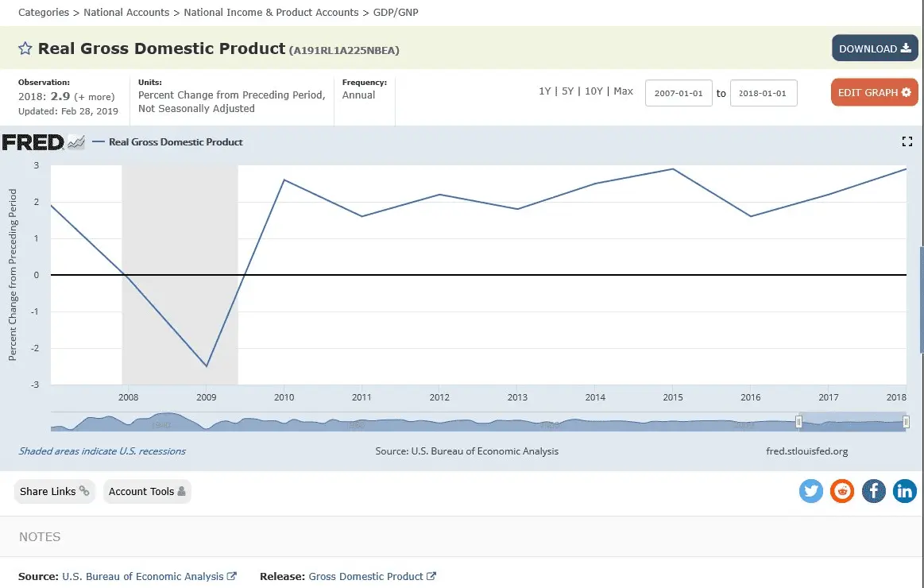Click the fullscreen expand icon on the chart
Image resolution: width=924 pixels, height=588 pixels.
907,141
